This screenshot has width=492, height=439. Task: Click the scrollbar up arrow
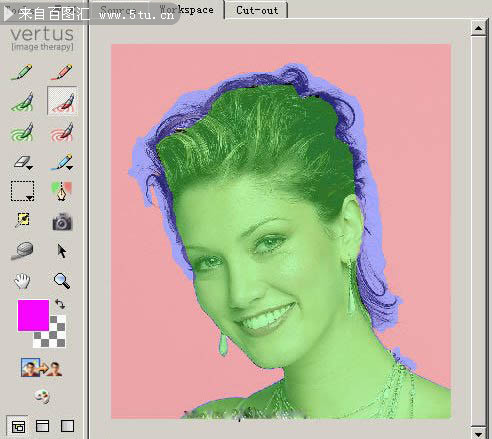click(478, 28)
